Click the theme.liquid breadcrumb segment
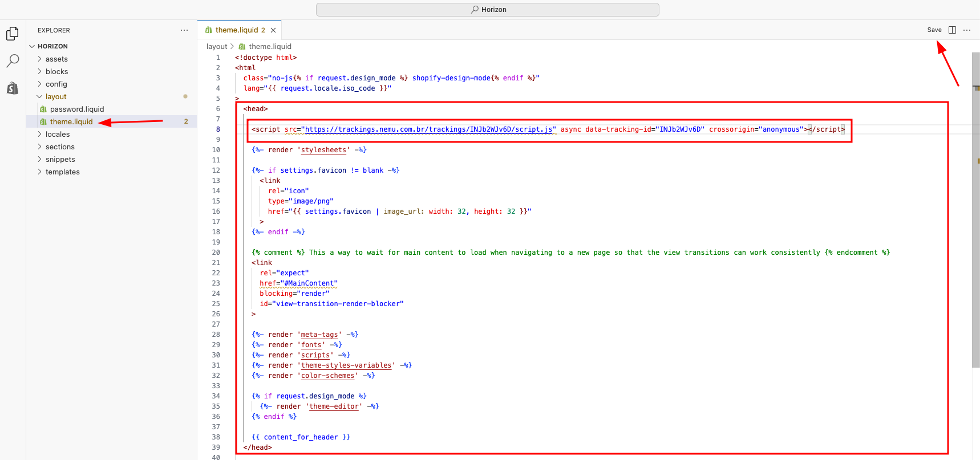980x460 pixels. coord(270,47)
